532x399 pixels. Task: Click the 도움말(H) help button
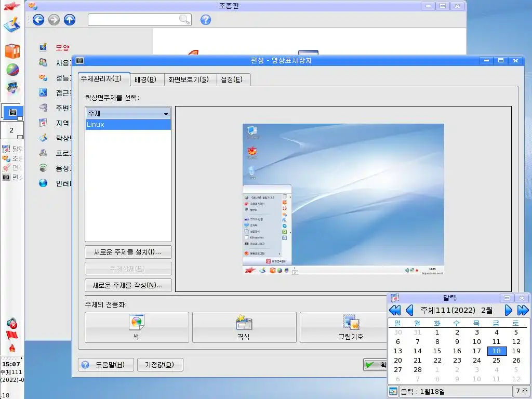pyautogui.click(x=106, y=365)
